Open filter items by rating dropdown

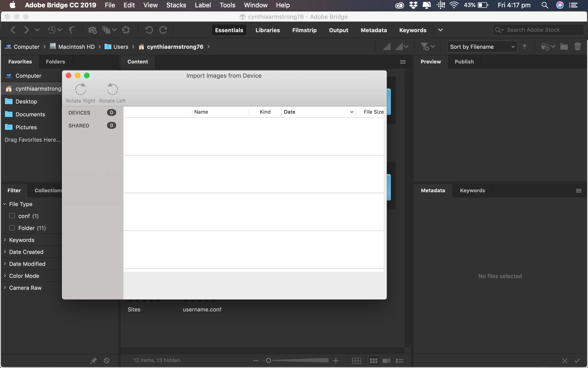[x=428, y=46]
